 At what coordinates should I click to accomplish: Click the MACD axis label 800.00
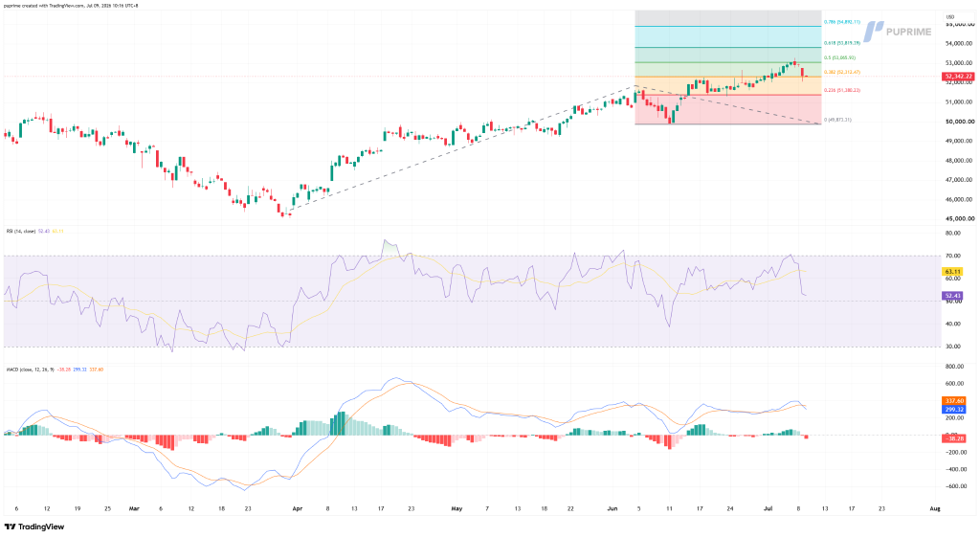tap(955, 366)
